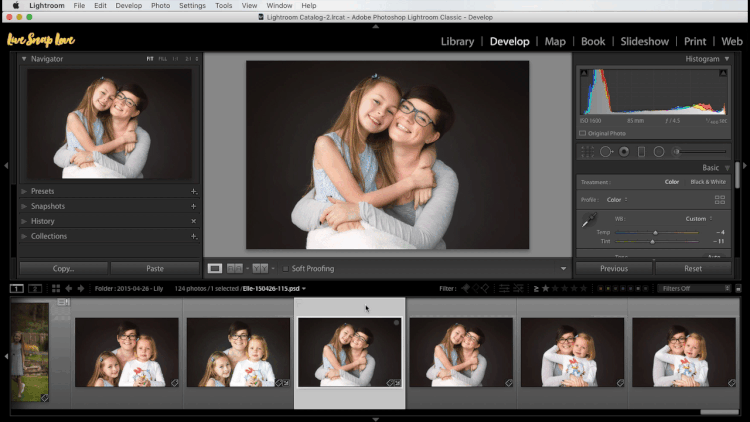The height and width of the screenshot is (422, 750).
Task: Switch to Loupe view in toolbar
Action: point(215,268)
